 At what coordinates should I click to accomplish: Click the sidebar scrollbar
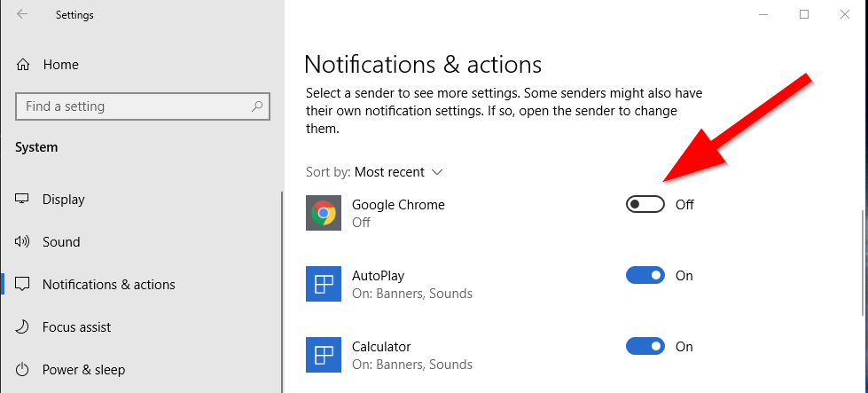(282, 292)
